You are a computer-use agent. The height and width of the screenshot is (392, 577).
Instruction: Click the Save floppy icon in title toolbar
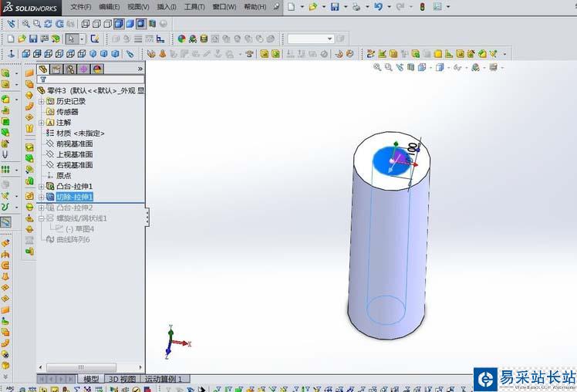335,7
